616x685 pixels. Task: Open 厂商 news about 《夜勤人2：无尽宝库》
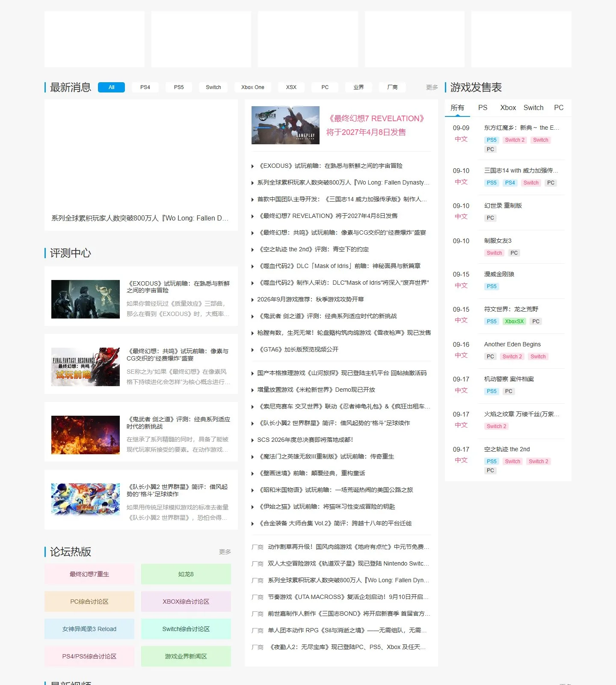pyautogui.click(x=347, y=647)
